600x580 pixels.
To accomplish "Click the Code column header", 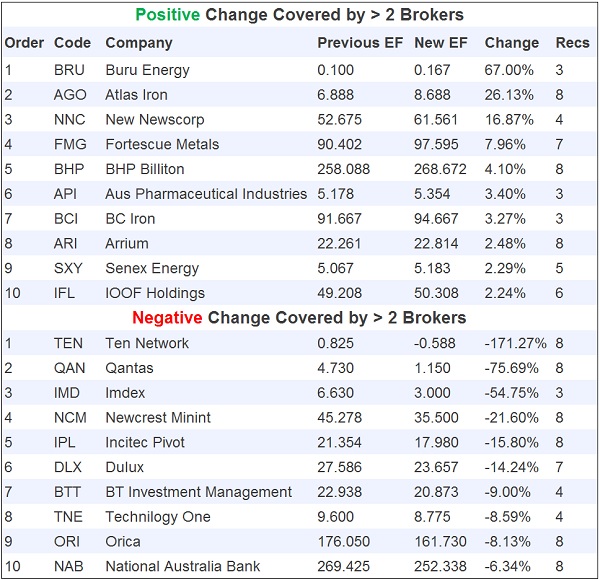I will [x=70, y=43].
